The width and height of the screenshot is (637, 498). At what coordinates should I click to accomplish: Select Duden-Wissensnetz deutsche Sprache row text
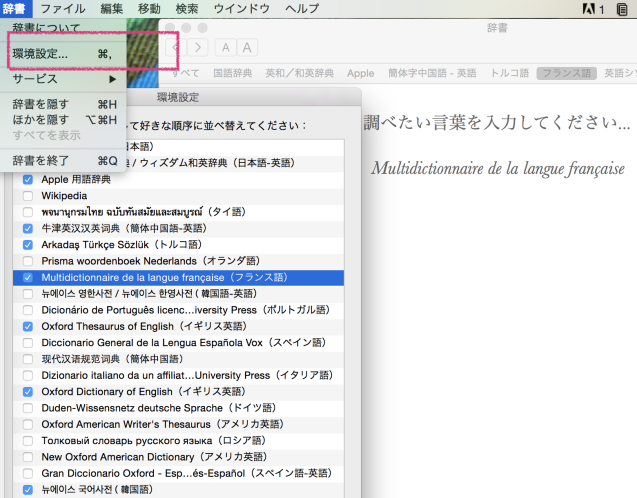(x=159, y=408)
